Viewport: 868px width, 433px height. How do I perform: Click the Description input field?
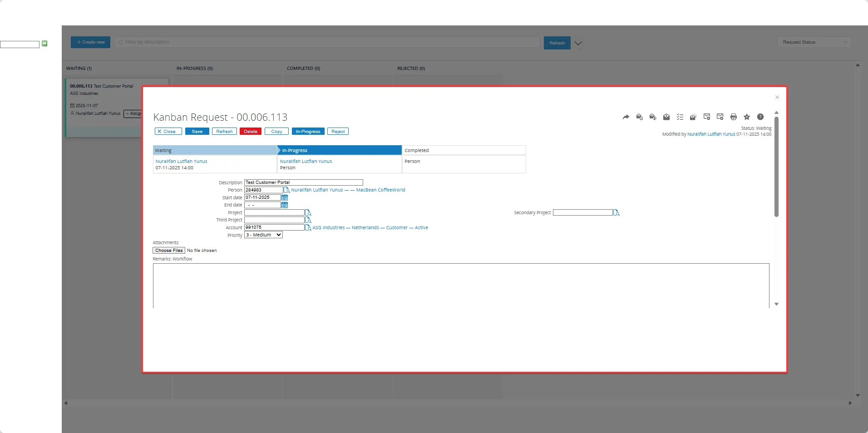[x=303, y=182]
